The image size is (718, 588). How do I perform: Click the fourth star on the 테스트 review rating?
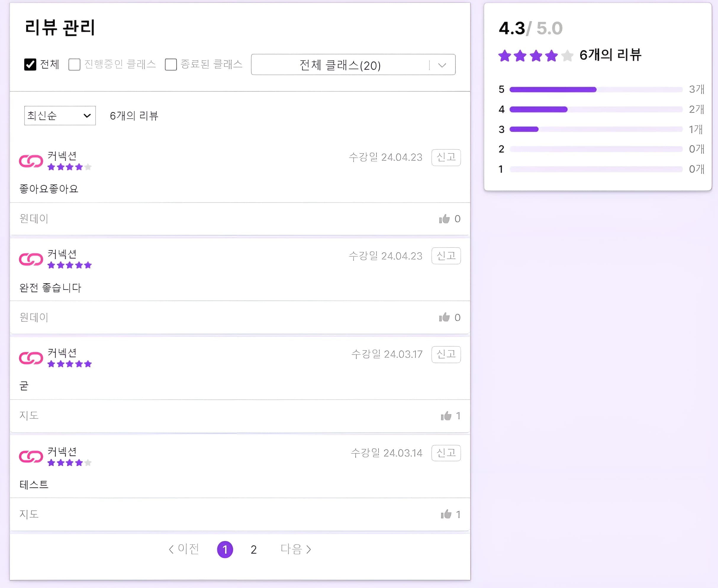pos(80,462)
